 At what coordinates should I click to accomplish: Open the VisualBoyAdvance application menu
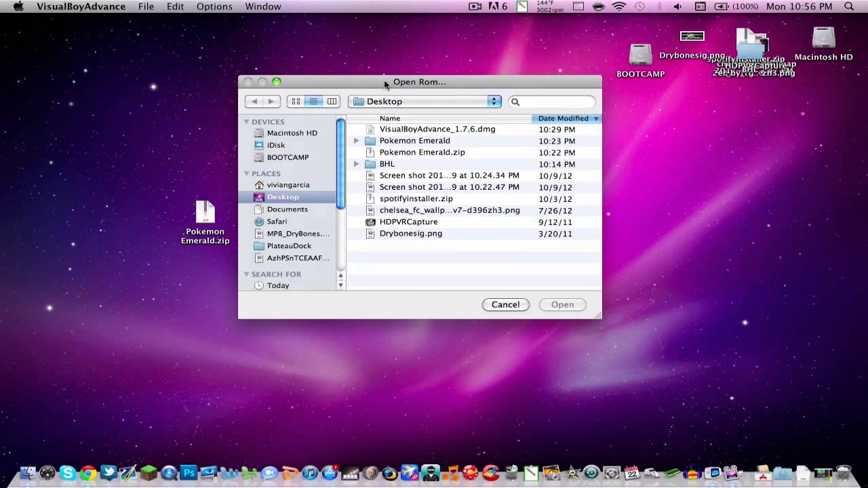pyautogui.click(x=81, y=7)
